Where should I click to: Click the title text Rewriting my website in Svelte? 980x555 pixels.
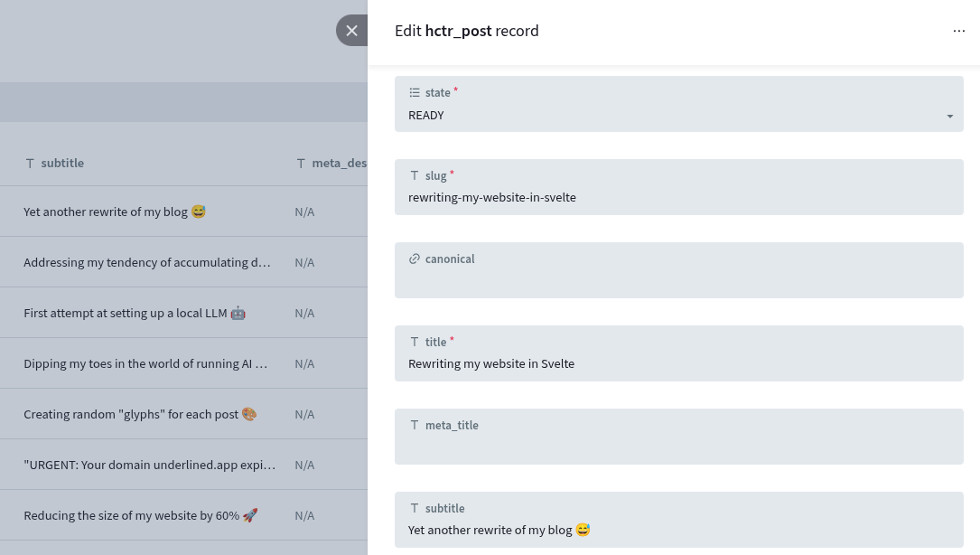coord(491,363)
